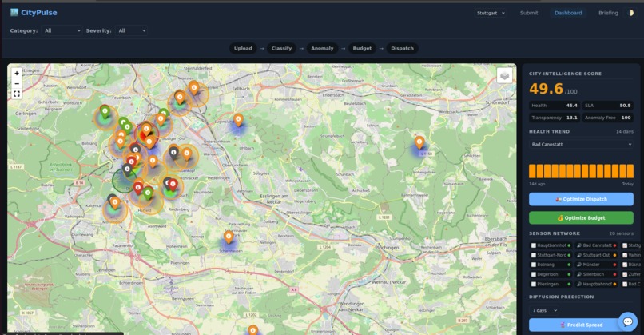Click last health trend bar (Today)

[630, 171]
